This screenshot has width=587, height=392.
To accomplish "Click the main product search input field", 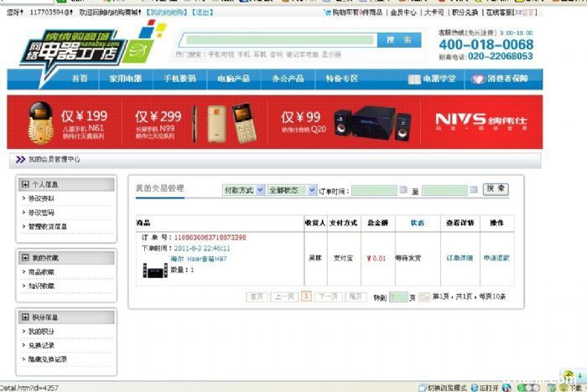I will (277, 39).
